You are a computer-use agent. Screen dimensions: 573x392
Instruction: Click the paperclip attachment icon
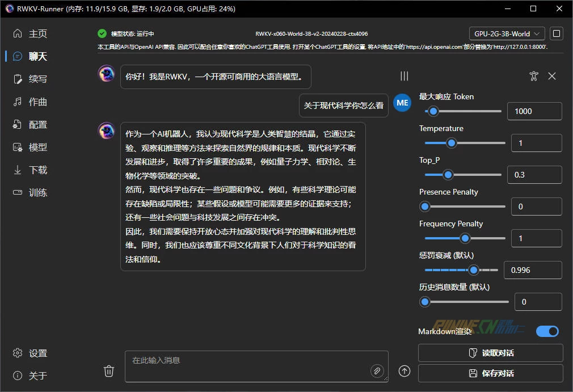(x=377, y=371)
